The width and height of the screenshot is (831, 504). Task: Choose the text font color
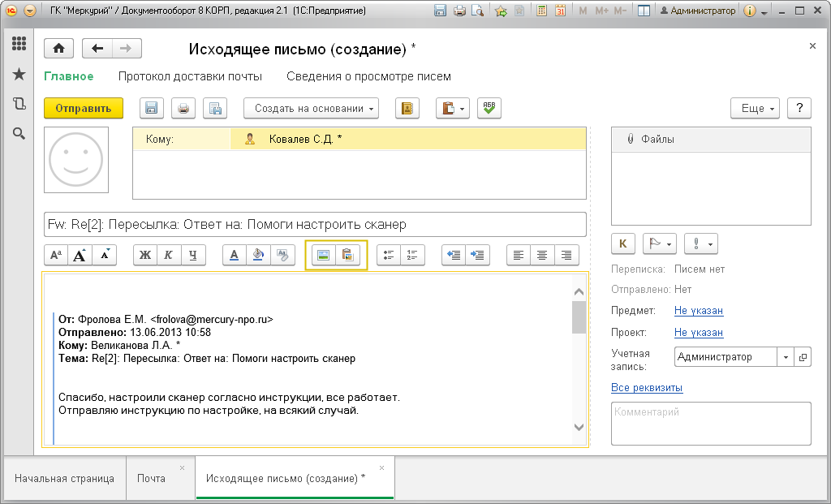pyautogui.click(x=235, y=256)
